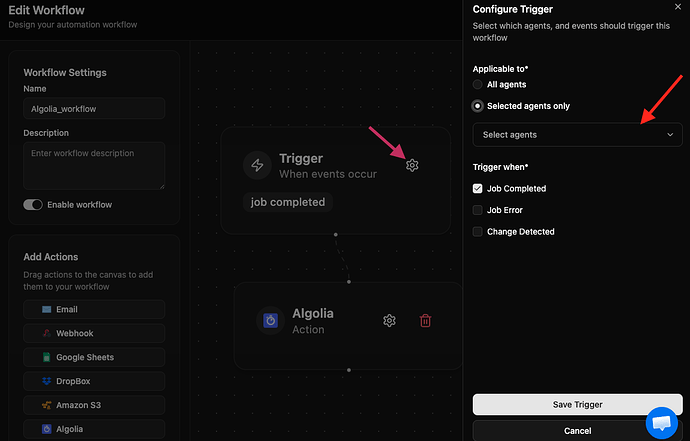Click the 'Select which agents' helper text
690x441 pixels.
coord(571,32)
